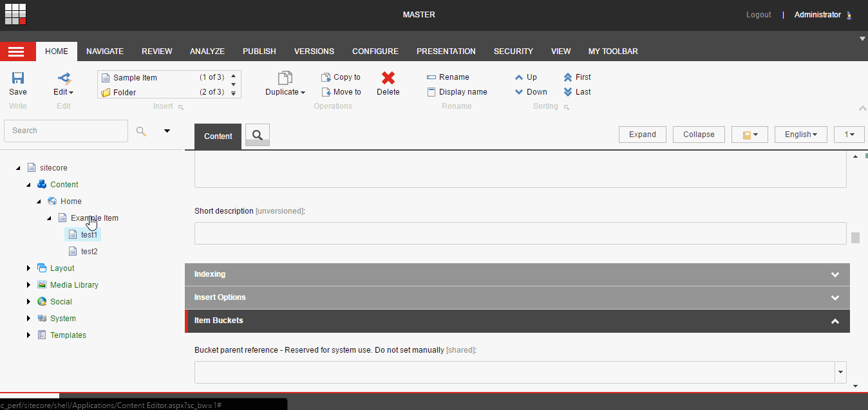Open the search magnifier next to Content tab
868x410 pixels.
point(256,136)
